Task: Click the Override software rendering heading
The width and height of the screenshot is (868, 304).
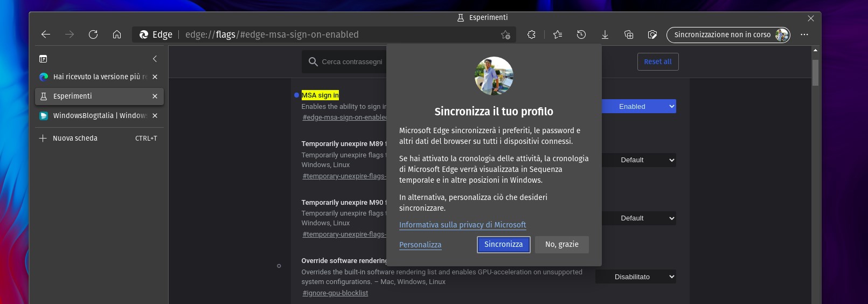Action: [344, 261]
